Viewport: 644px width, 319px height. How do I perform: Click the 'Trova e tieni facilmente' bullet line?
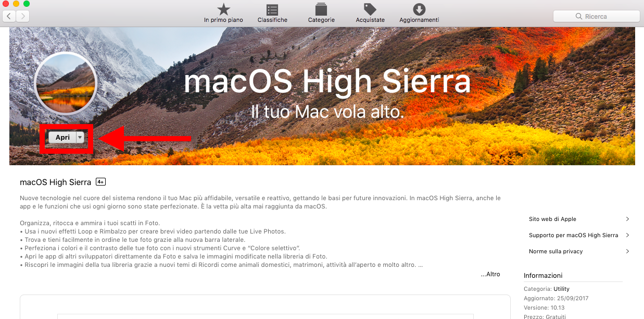point(132,240)
